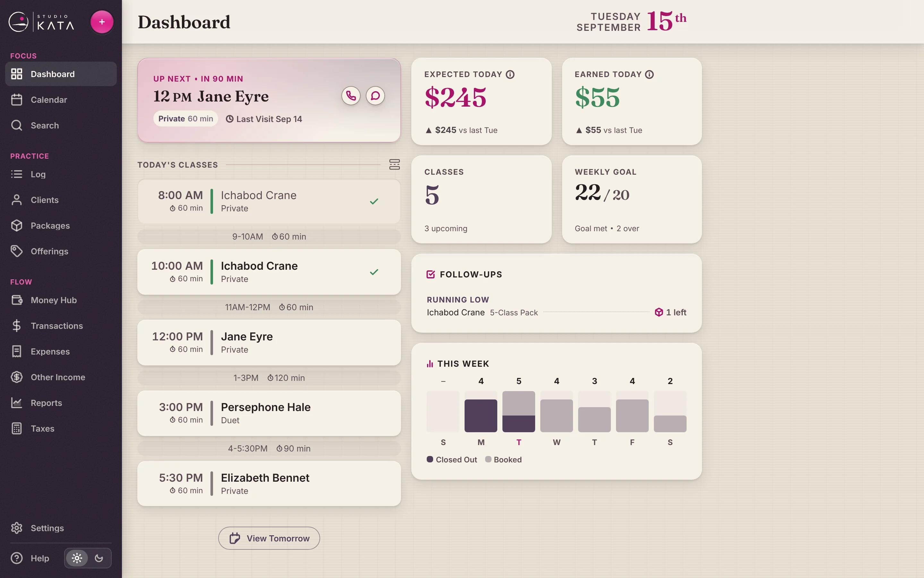This screenshot has height=578, width=924.
Task: Call Jane Eyre with the phone icon
Action: point(351,96)
